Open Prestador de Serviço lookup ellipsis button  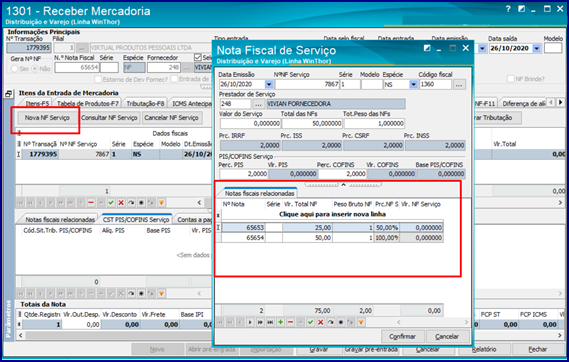258,104
